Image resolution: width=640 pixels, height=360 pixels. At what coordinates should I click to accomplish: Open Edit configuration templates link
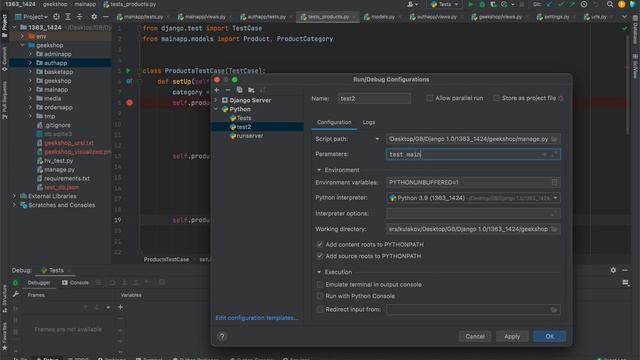click(x=257, y=318)
